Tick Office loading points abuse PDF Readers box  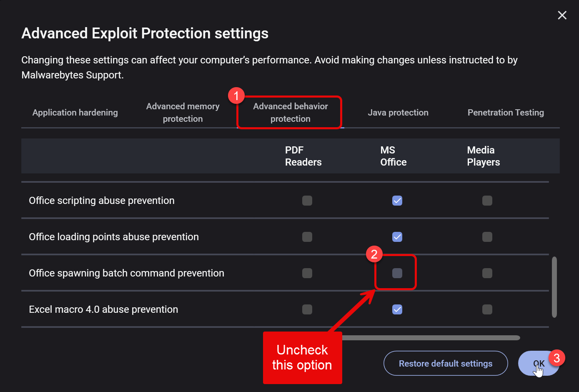point(307,237)
